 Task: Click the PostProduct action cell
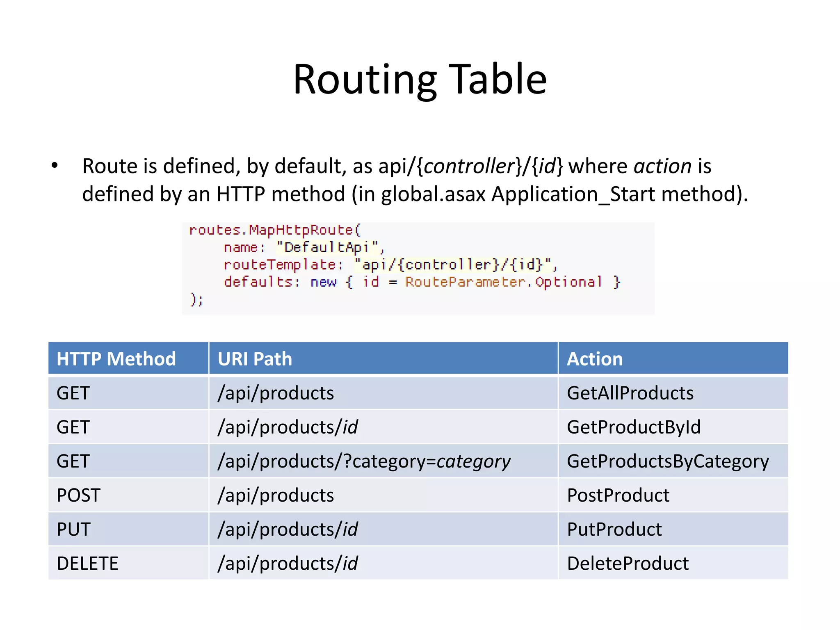pos(618,495)
